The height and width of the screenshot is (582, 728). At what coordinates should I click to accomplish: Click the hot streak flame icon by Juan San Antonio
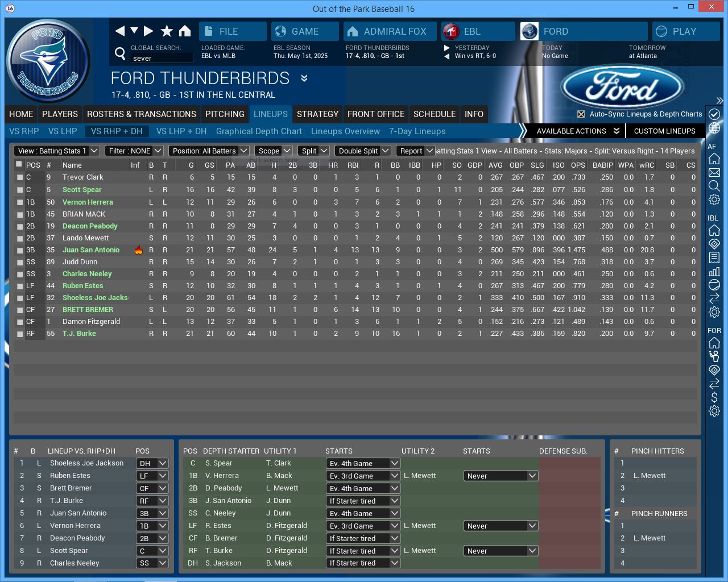tap(138, 250)
